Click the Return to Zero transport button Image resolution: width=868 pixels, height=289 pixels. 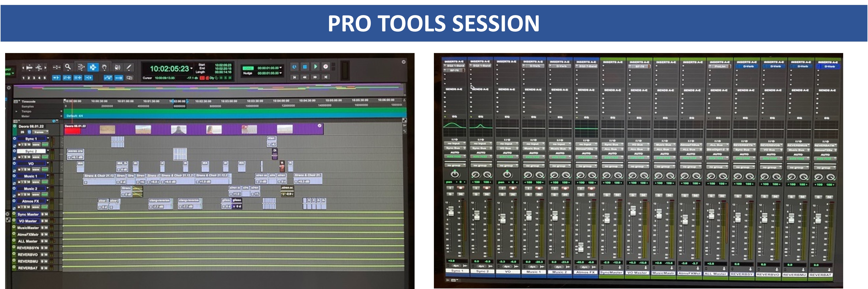(295, 77)
